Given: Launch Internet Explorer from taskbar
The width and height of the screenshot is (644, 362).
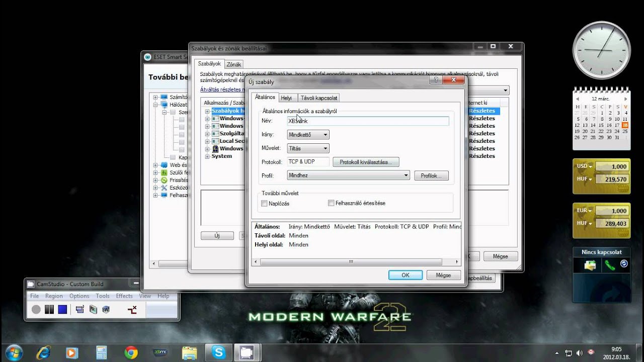Looking at the screenshot, I should [x=44, y=352].
